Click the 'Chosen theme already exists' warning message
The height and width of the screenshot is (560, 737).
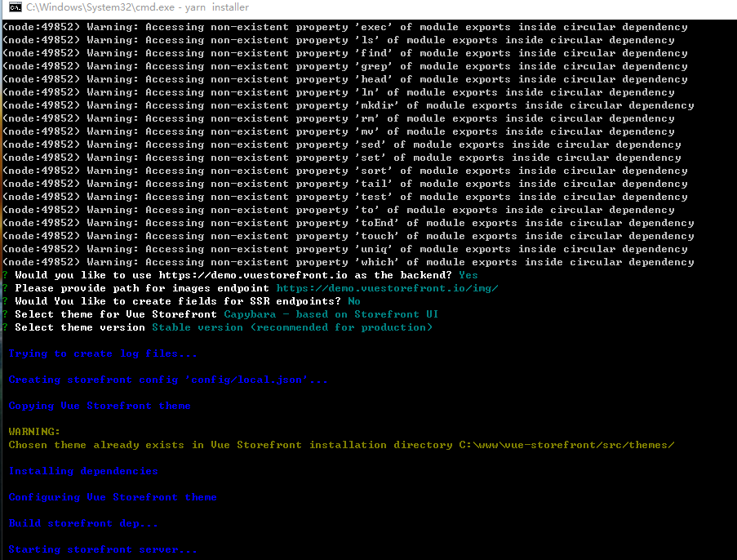pos(341,445)
